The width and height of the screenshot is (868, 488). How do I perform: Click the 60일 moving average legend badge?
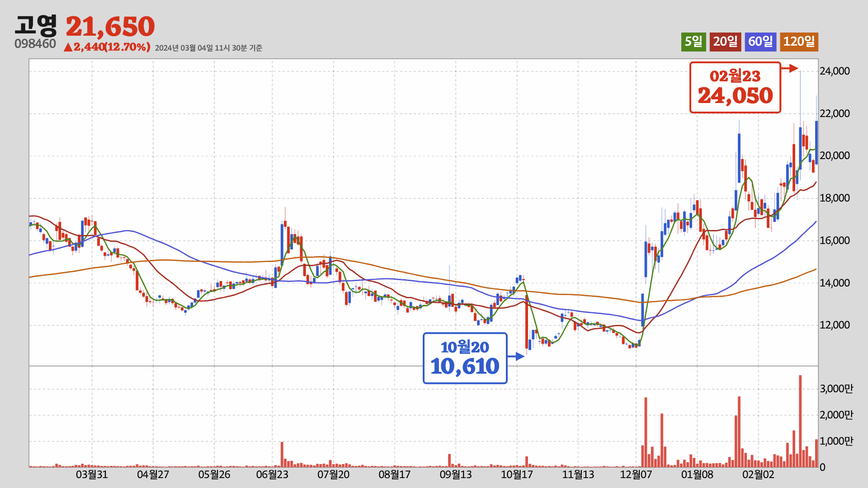[x=760, y=42]
